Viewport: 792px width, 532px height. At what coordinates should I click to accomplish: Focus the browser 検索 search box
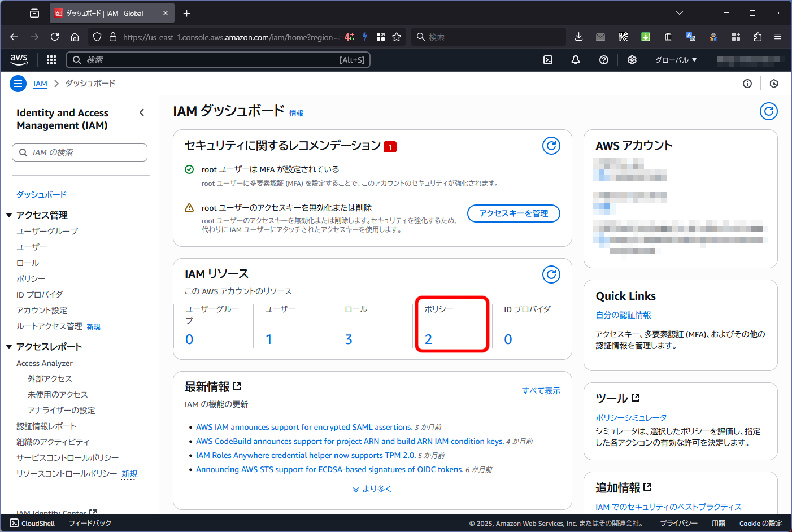(489, 37)
